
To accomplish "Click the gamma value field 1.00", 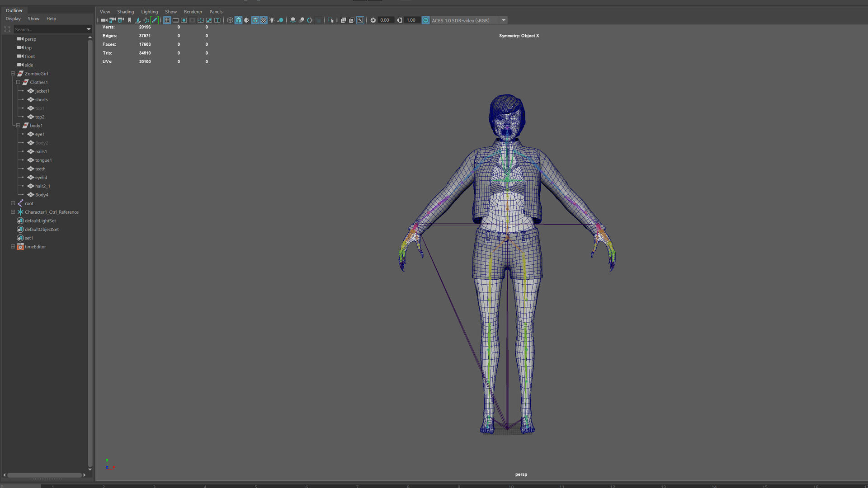I will [x=411, y=20].
